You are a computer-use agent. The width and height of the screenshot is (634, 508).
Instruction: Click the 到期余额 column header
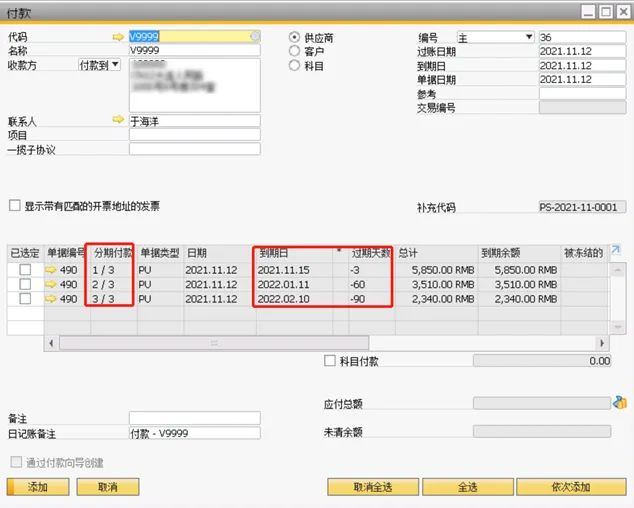click(x=519, y=253)
